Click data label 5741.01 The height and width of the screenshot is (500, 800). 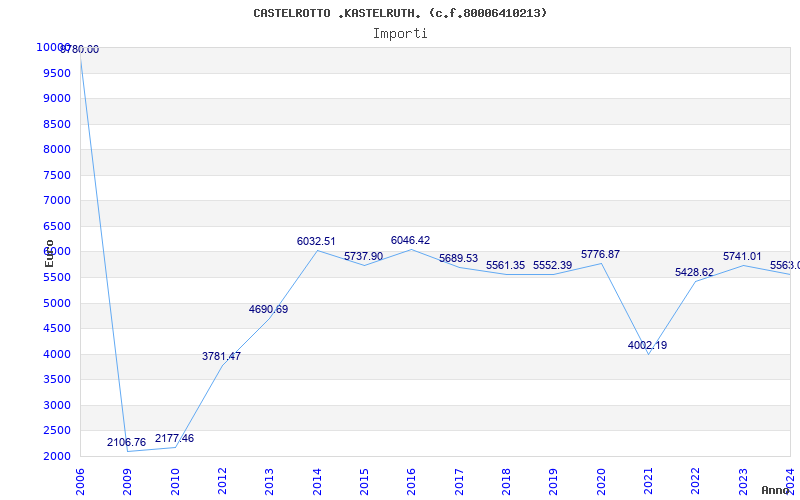click(x=742, y=257)
